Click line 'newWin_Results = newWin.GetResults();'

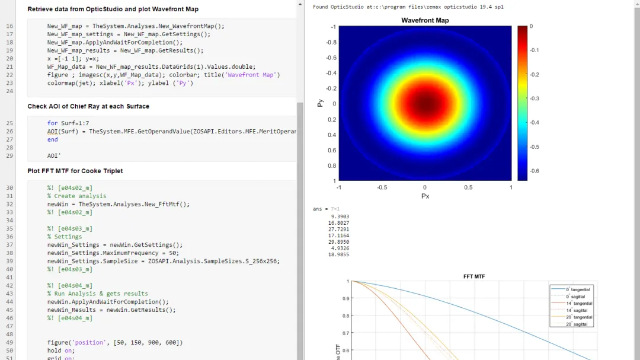pos(111,310)
